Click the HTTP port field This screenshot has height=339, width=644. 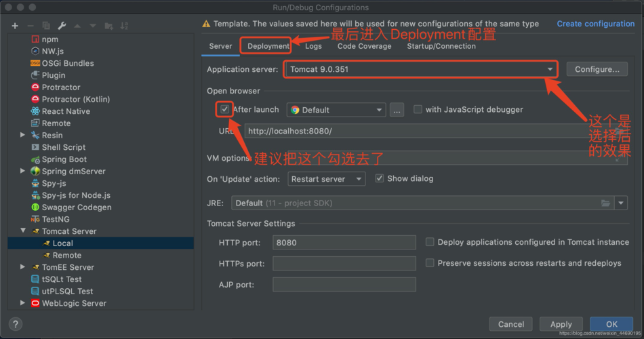[344, 243]
